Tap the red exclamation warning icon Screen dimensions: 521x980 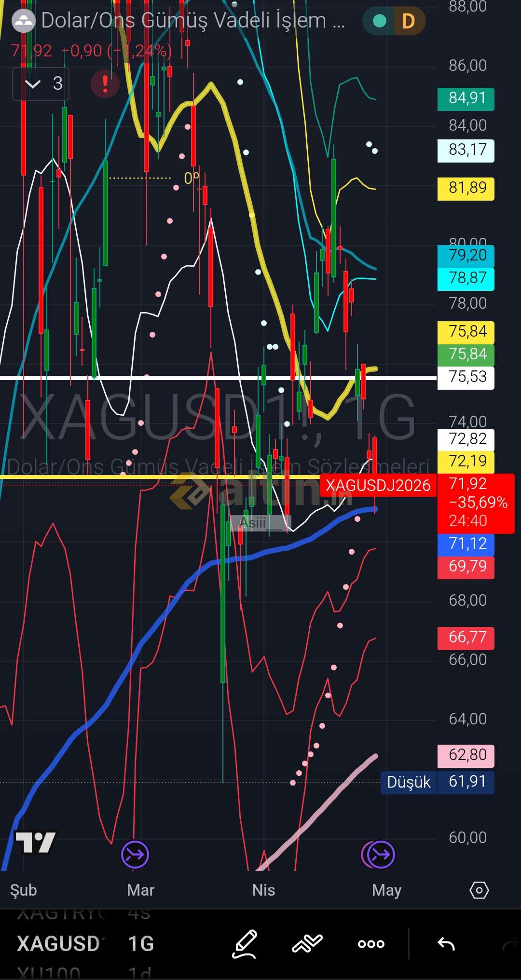105,84
